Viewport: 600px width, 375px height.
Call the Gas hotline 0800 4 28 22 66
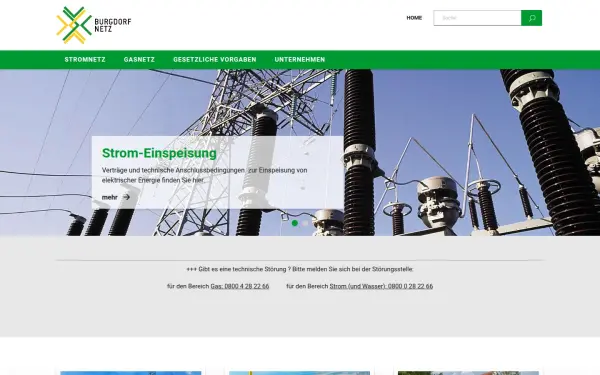coord(240,286)
